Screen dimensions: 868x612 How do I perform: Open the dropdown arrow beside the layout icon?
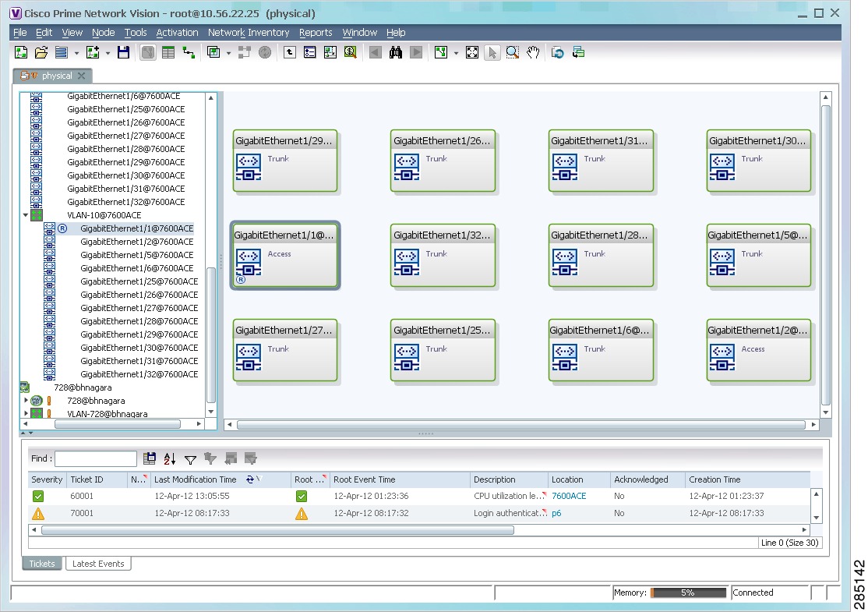tap(456, 53)
